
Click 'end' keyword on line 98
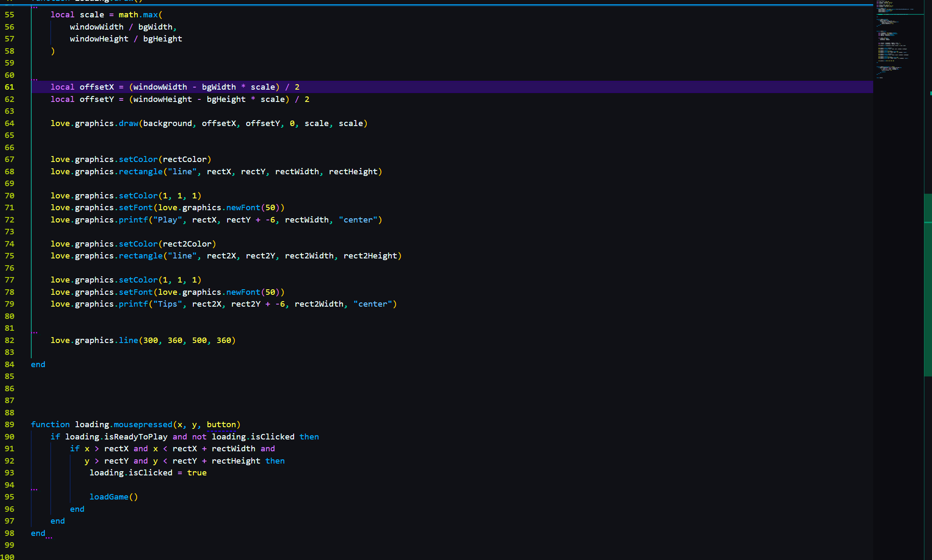(x=38, y=533)
